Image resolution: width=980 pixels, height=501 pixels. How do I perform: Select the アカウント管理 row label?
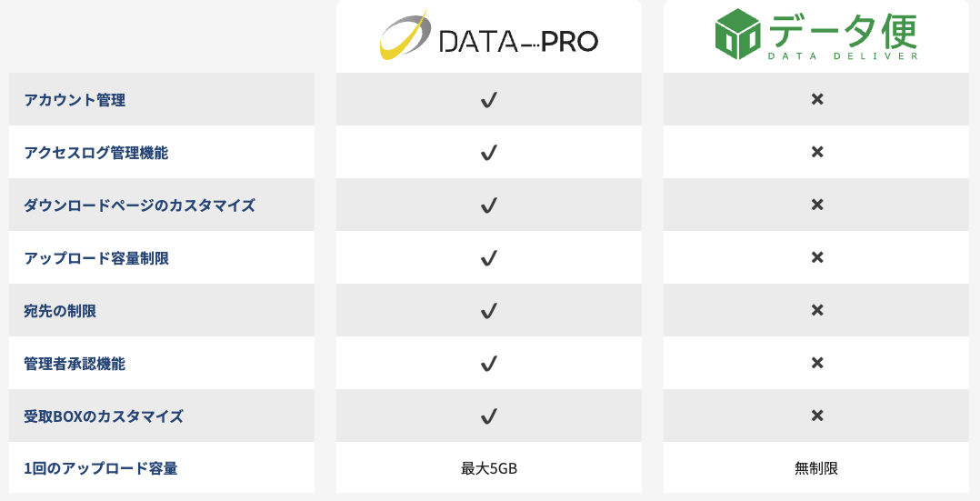pyautogui.click(x=75, y=100)
